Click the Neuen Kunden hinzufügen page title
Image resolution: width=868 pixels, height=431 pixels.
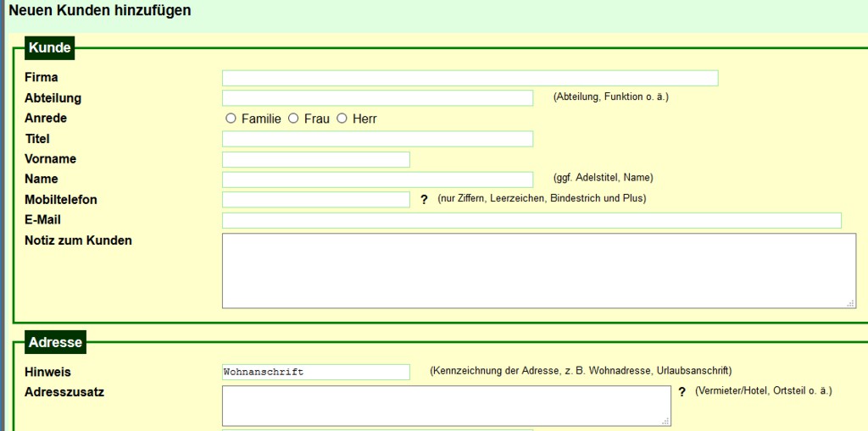100,11
